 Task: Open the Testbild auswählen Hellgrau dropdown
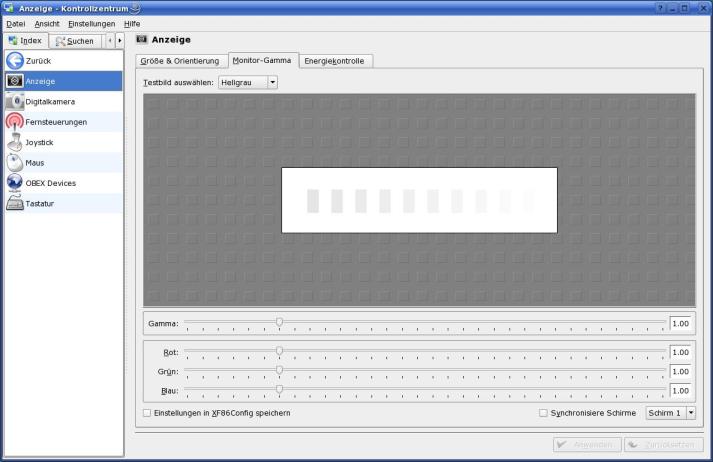click(248, 82)
